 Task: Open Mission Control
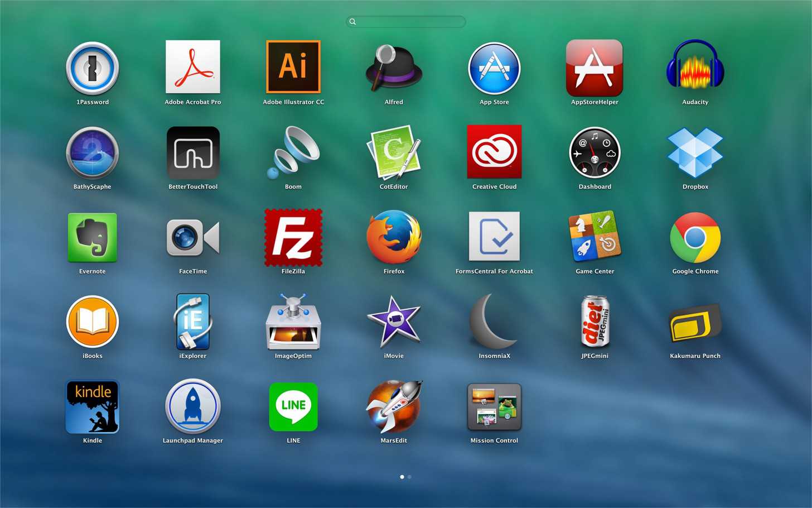click(494, 407)
